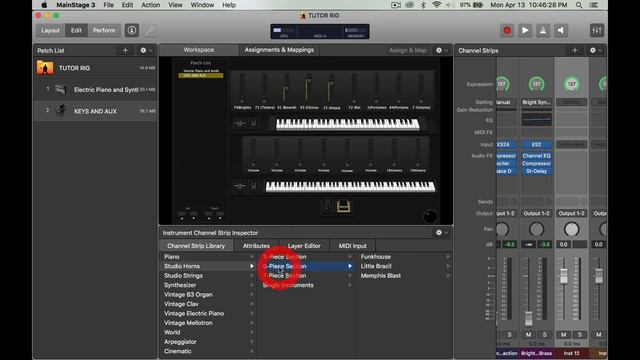Add new patch with Patch List plus
The height and width of the screenshot is (360, 640).
(x=125, y=51)
